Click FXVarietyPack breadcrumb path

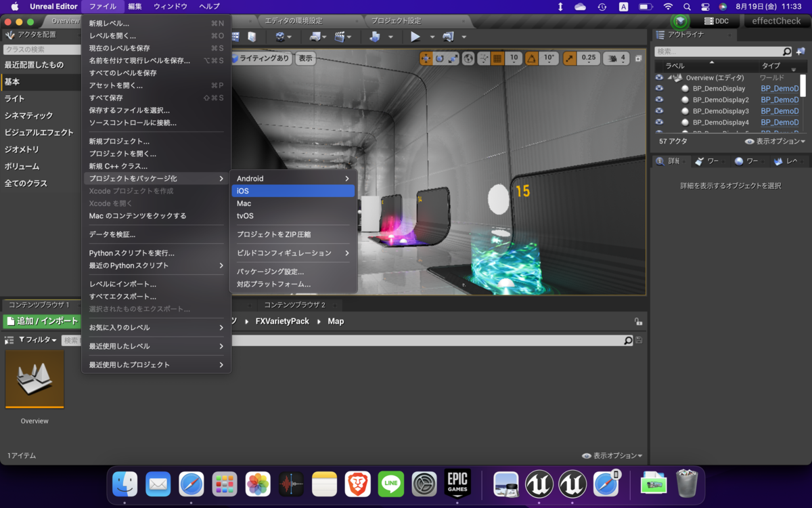click(282, 321)
